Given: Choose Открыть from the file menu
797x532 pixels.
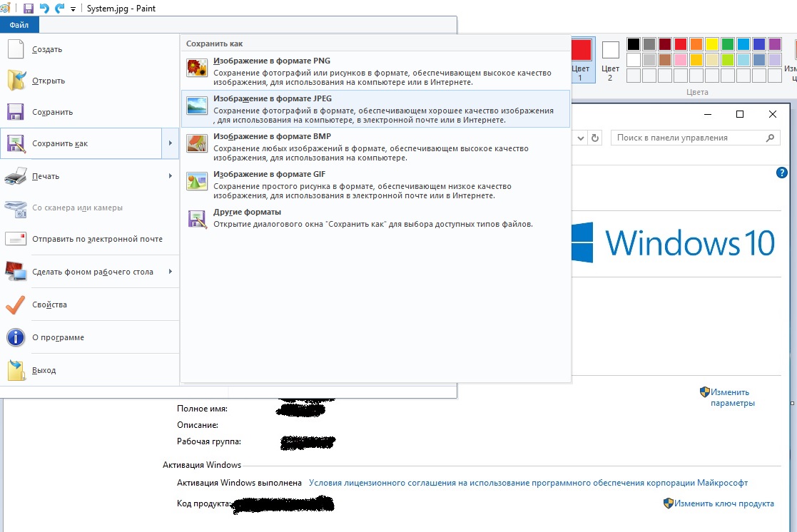Looking at the screenshot, I should click(89, 81).
